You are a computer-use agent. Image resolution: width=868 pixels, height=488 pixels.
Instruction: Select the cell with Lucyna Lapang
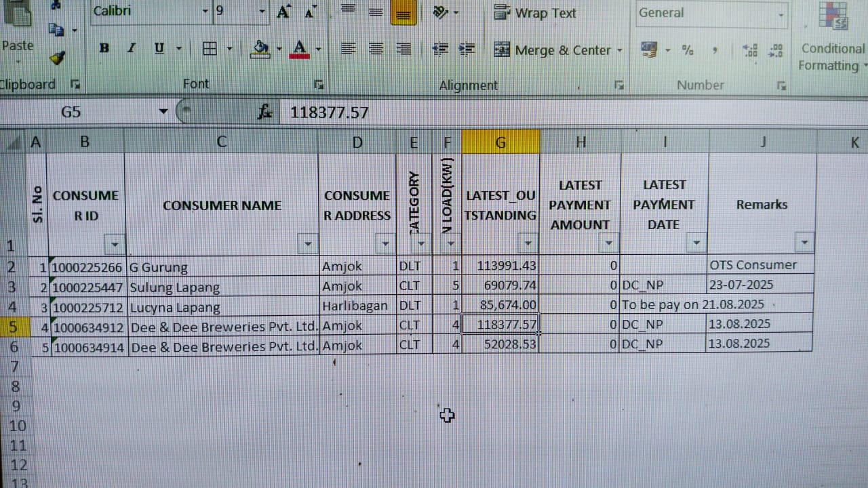(x=222, y=306)
